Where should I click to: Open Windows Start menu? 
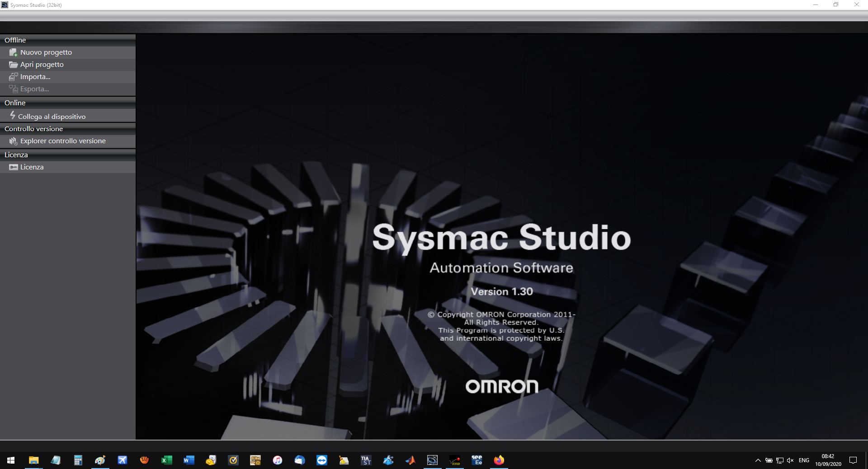coord(11,460)
